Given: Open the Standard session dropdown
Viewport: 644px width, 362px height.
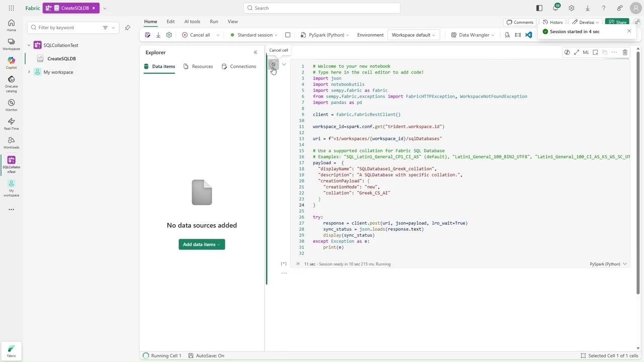Looking at the screenshot, I should point(254,35).
